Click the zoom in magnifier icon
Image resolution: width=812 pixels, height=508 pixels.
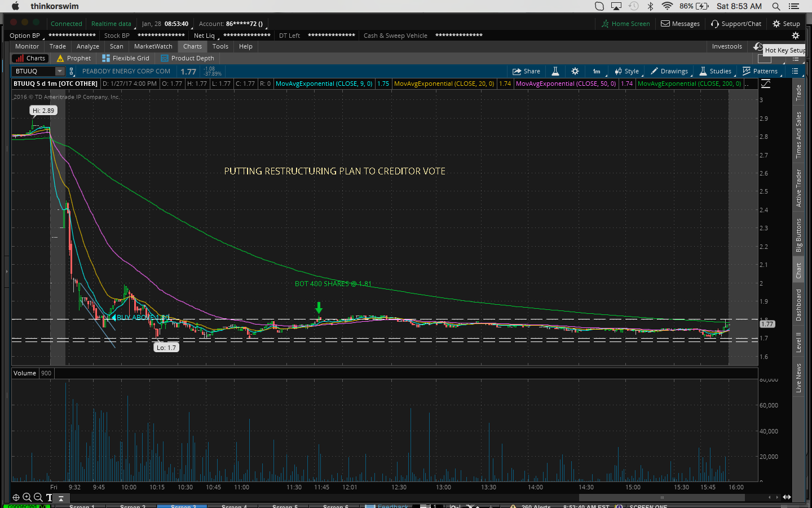[27, 497]
